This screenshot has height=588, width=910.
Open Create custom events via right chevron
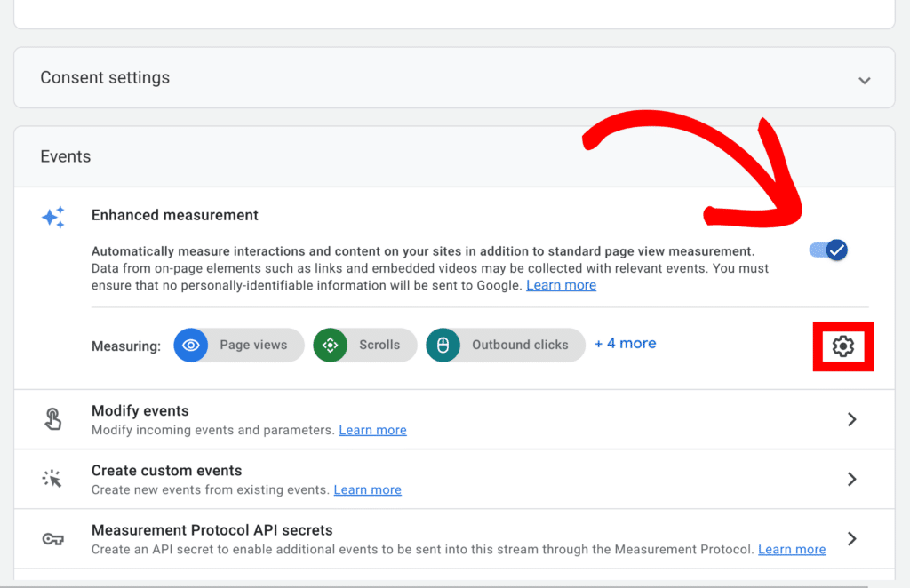(851, 480)
